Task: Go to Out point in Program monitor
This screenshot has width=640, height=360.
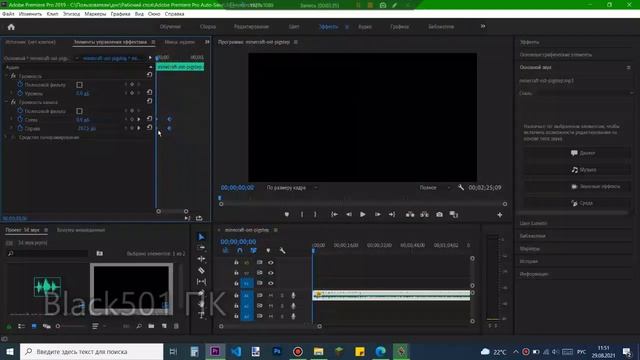Action: coord(392,214)
